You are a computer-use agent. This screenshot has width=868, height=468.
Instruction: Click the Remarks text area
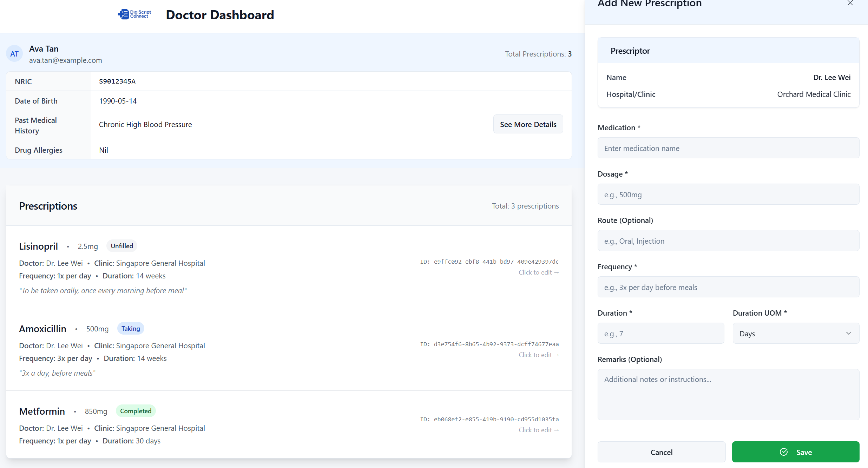click(x=728, y=394)
